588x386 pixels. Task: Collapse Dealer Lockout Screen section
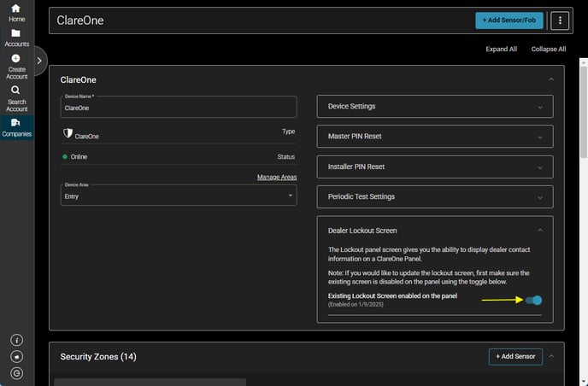pyautogui.click(x=540, y=230)
